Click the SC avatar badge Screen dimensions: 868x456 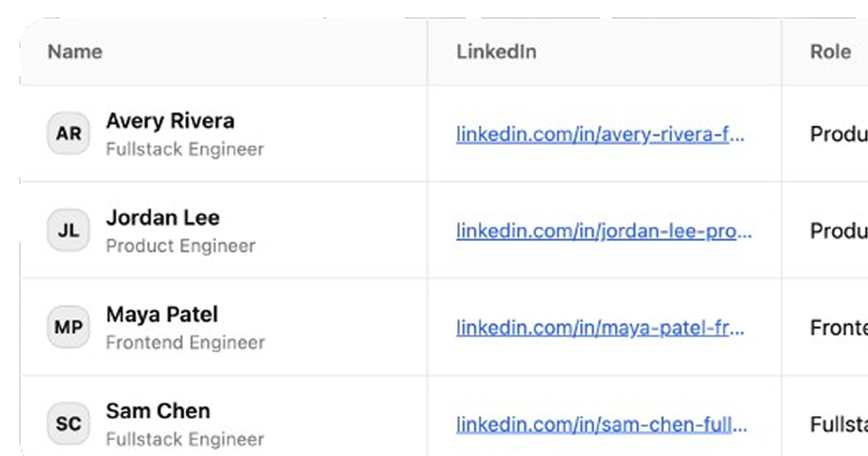(x=68, y=423)
